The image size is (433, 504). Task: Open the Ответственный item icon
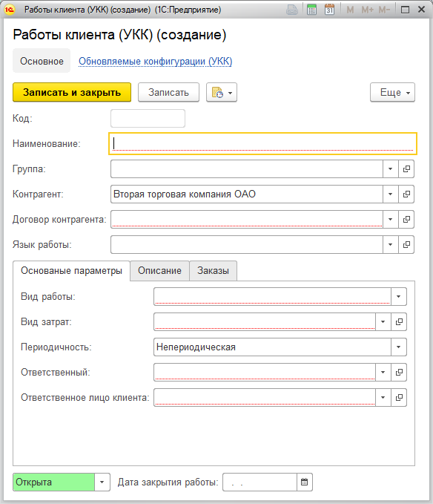tap(399, 372)
